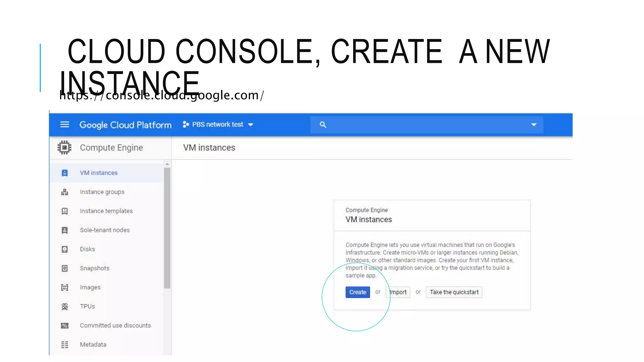The width and height of the screenshot is (644, 362).
Task: Click Take the quickstart button
Action: click(454, 292)
